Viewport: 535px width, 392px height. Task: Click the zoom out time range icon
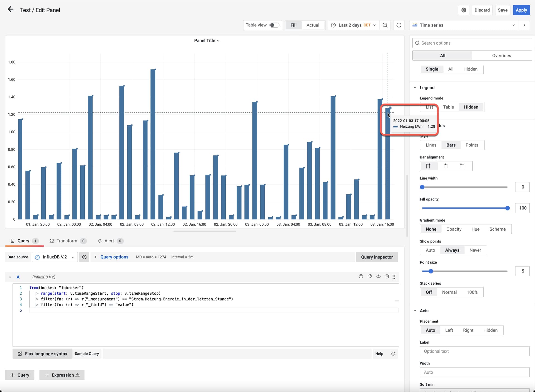385,25
